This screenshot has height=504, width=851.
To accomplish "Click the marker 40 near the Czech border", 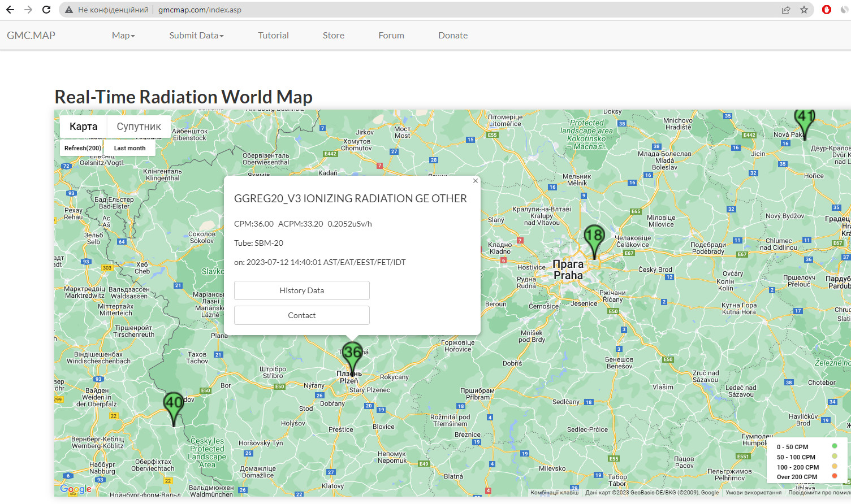I will click(x=173, y=402).
